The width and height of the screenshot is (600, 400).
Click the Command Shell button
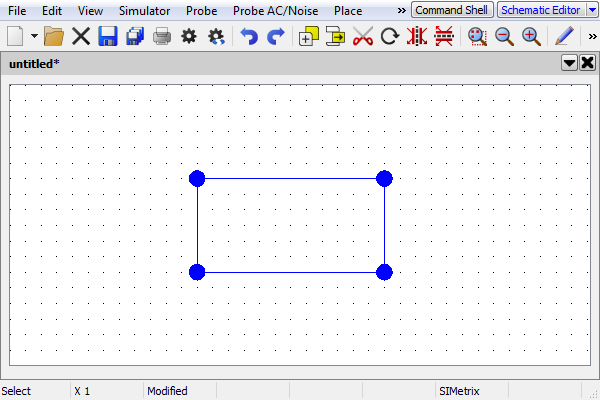452,10
